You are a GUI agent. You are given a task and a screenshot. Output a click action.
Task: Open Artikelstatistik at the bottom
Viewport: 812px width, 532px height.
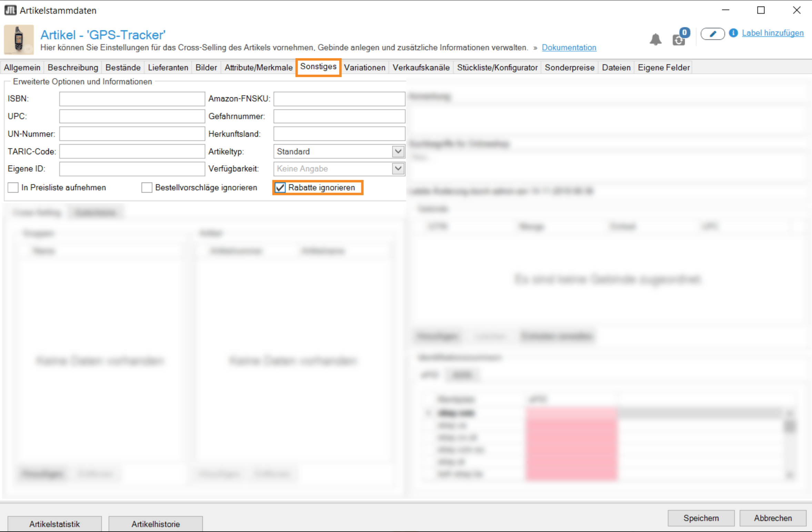coord(54,524)
